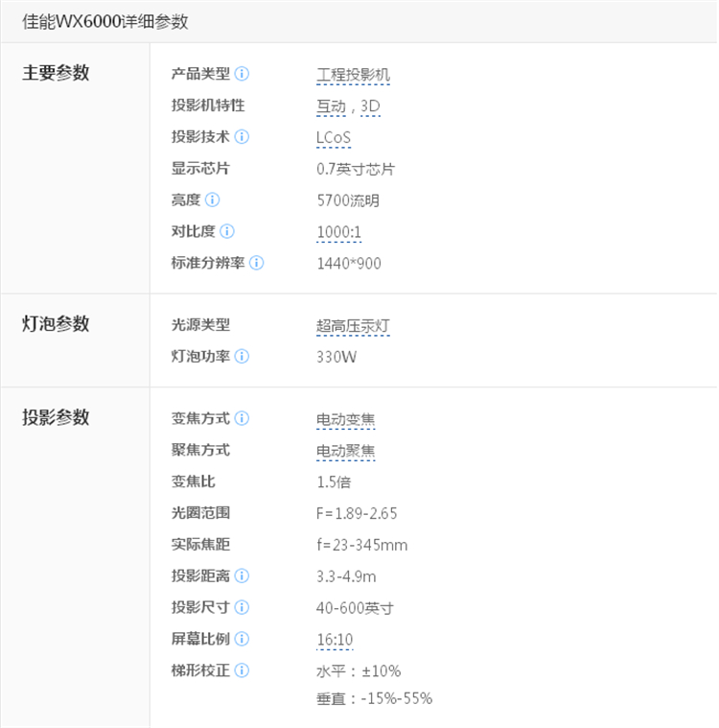The image size is (719, 728).
Task: Click the 电动变焦 zoom method link
Action: point(345,420)
